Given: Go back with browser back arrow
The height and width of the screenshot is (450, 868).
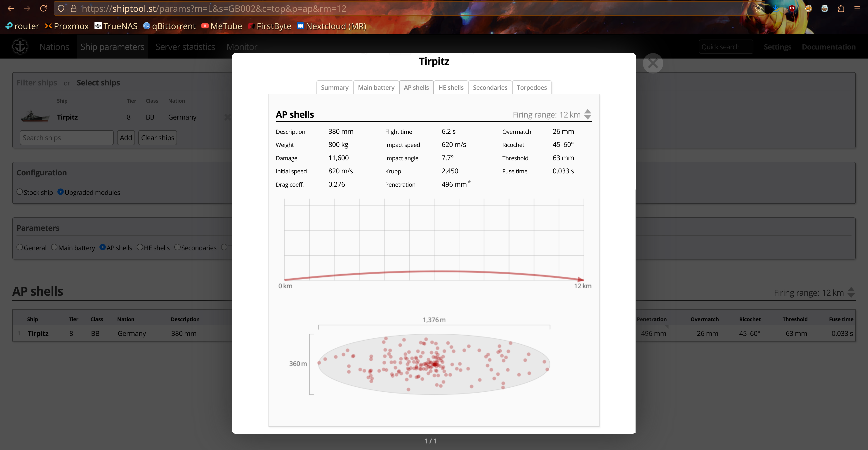Looking at the screenshot, I should (11, 8).
